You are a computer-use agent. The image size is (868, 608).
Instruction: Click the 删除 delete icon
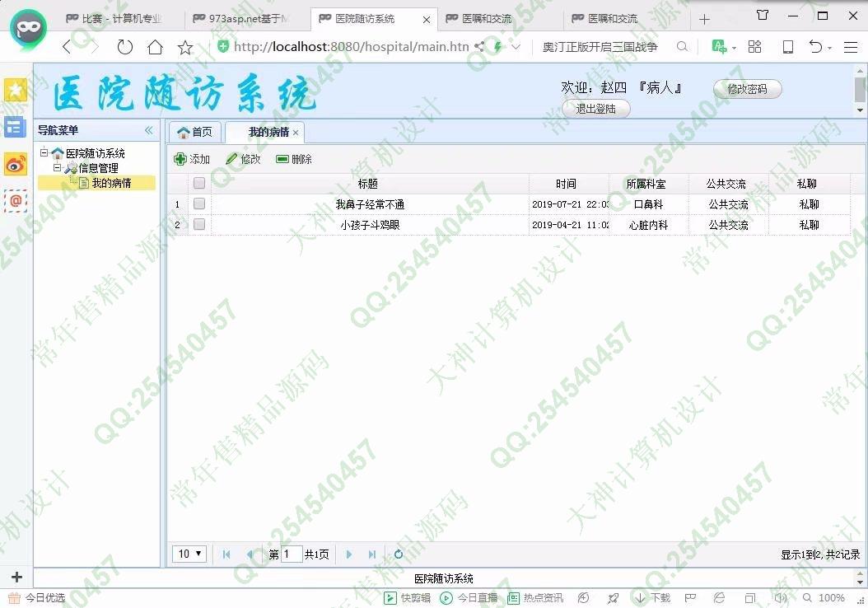282,159
